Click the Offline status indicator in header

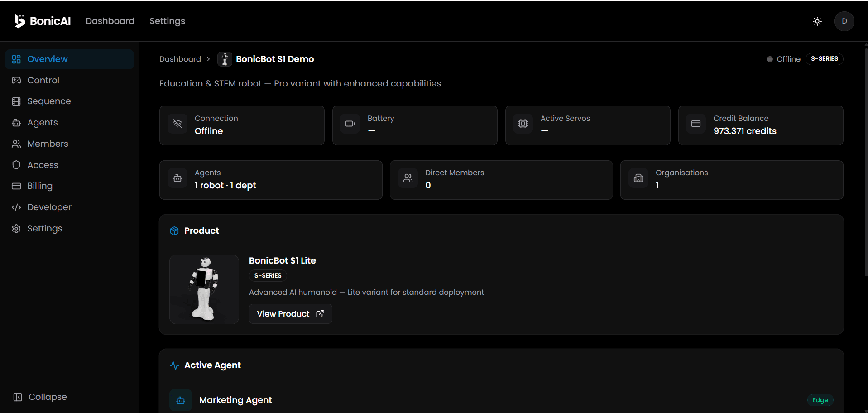783,59
